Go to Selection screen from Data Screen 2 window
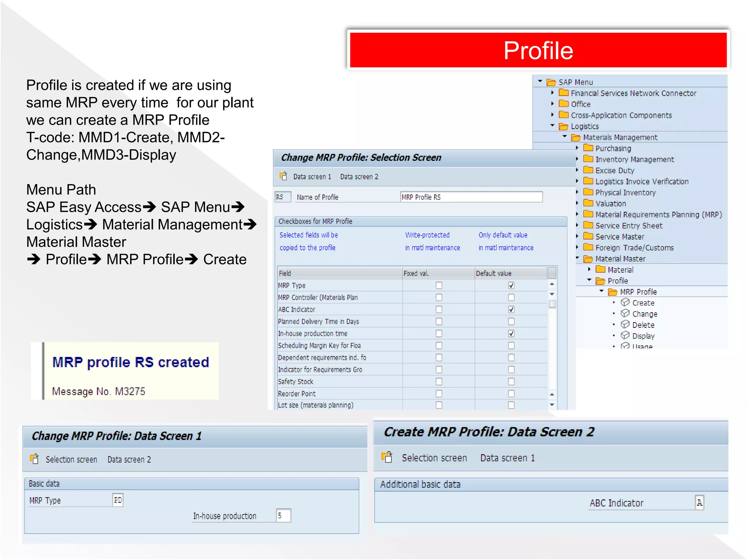The height and width of the screenshot is (560, 747). pos(434,458)
